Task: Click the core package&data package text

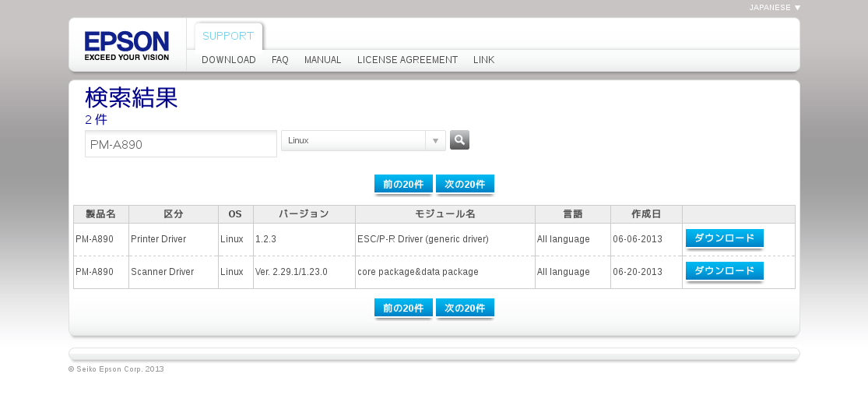Action: coord(418,272)
